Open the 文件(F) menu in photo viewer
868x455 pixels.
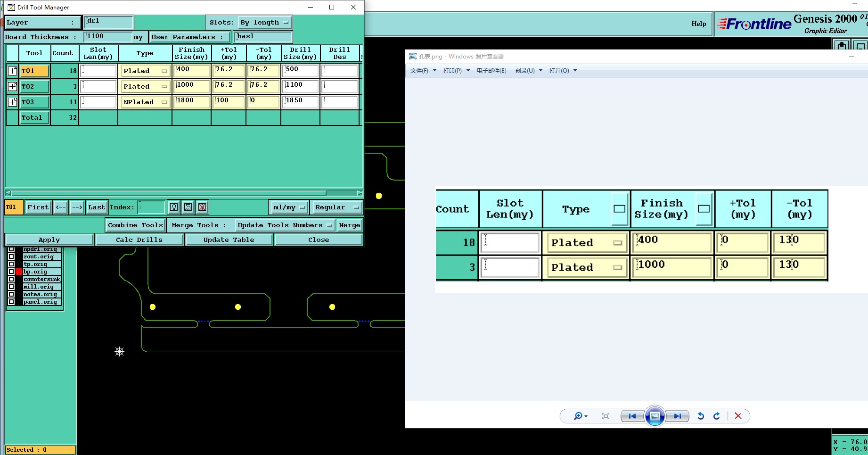click(x=423, y=71)
